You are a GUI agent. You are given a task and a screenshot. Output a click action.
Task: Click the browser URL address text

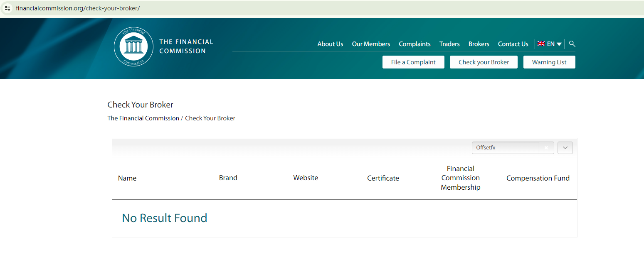(x=78, y=8)
